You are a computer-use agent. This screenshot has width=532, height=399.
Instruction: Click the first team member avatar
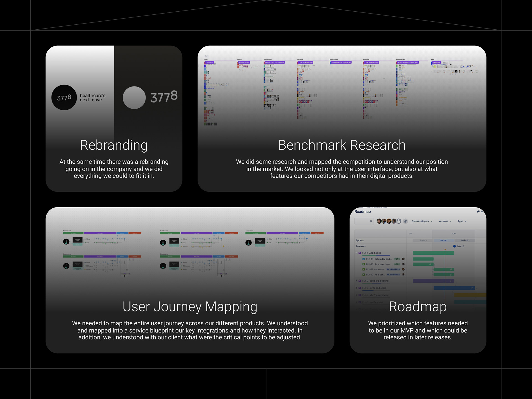click(x=379, y=221)
